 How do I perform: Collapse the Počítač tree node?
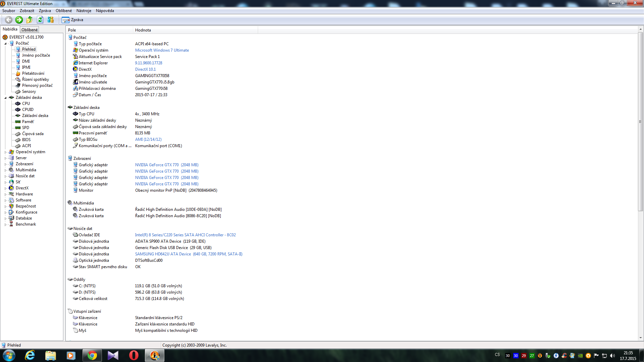pos(5,44)
